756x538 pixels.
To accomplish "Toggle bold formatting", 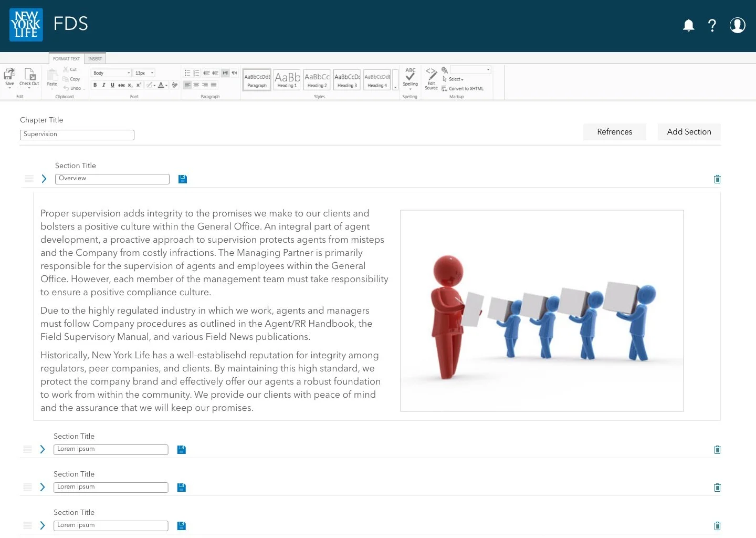I will [x=95, y=85].
